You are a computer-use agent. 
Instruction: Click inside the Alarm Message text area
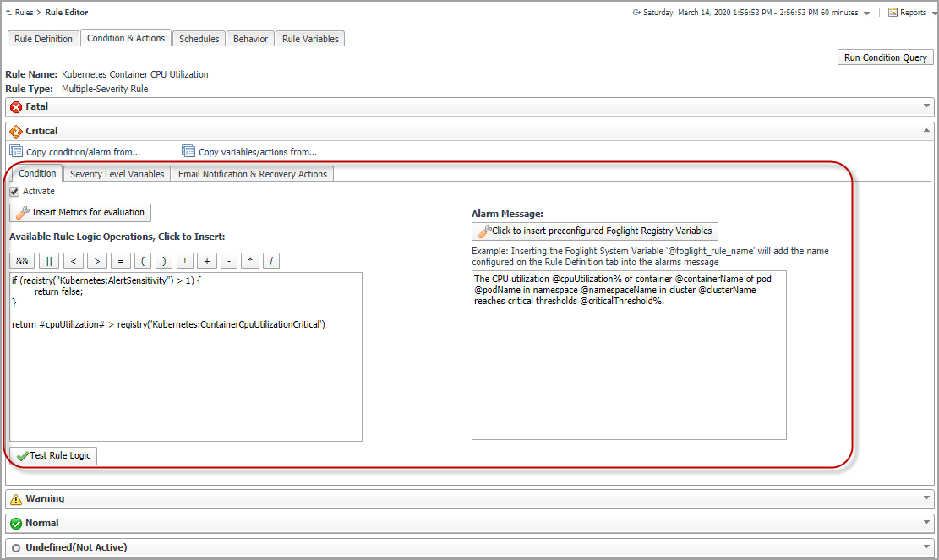pos(629,356)
